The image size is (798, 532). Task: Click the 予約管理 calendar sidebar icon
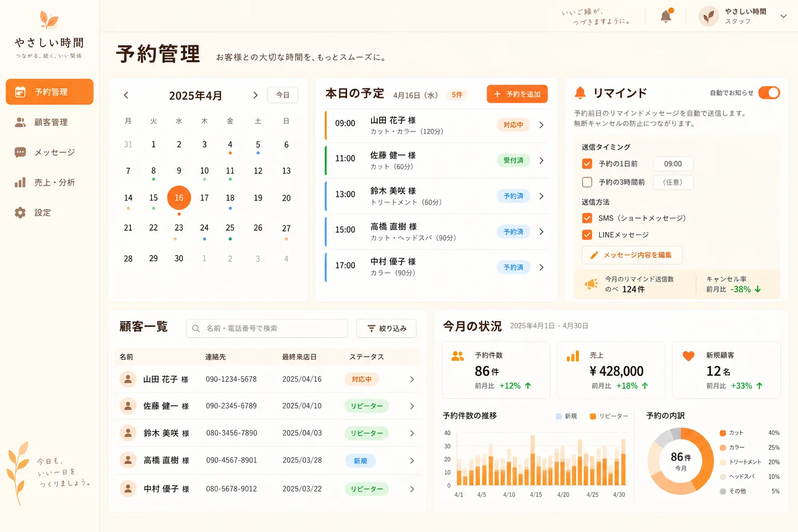tap(20, 92)
